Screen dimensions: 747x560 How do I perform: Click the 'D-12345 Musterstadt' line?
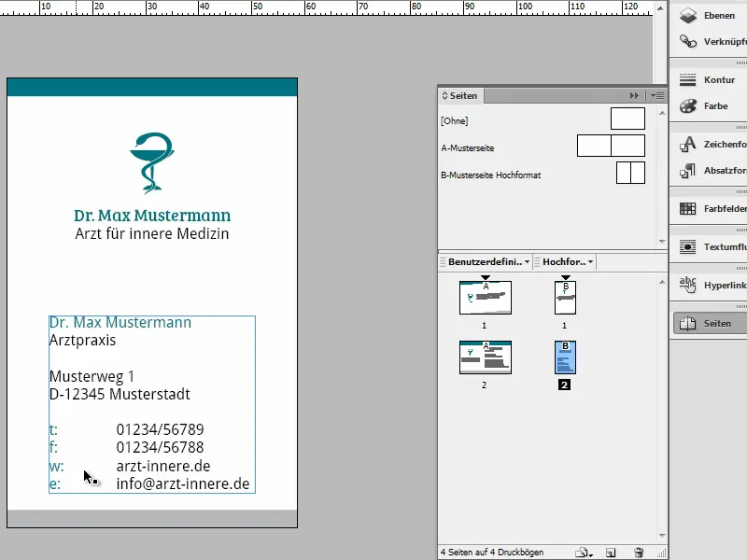pos(120,394)
